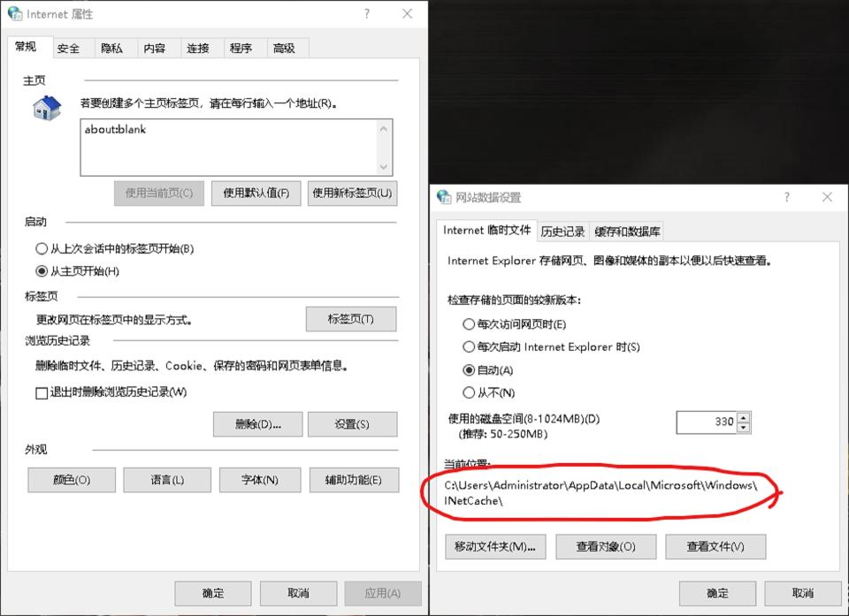Open the 缓存和数据库 tab
Image resolution: width=849 pixels, height=616 pixels.
tap(626, 231)
